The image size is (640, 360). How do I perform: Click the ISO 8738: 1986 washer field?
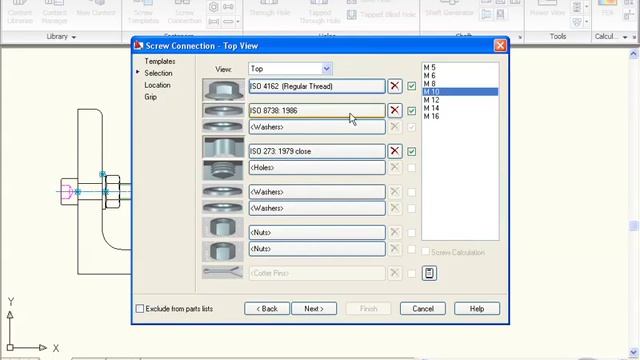coord(317,110)
